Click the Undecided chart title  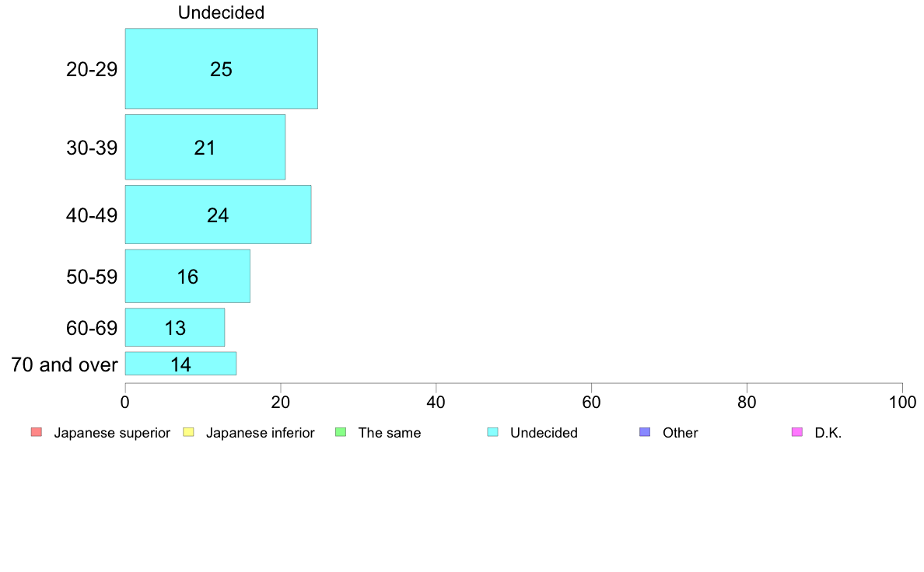pyautogui.click(x=221, y=12)
